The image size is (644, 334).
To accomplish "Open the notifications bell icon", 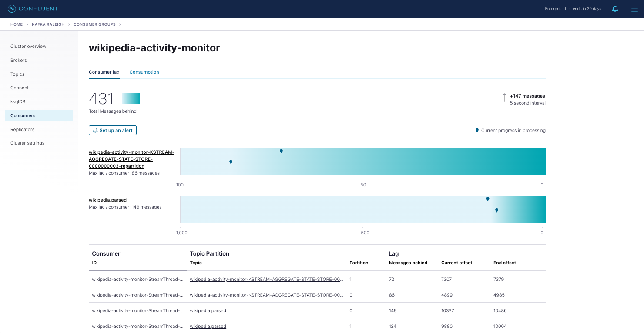I will [615, 9].
